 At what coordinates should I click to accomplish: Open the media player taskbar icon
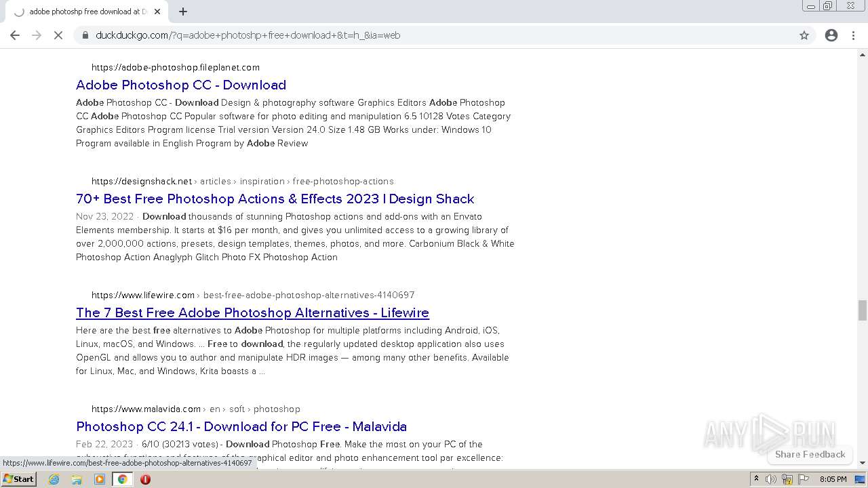[x=100, y=479]
